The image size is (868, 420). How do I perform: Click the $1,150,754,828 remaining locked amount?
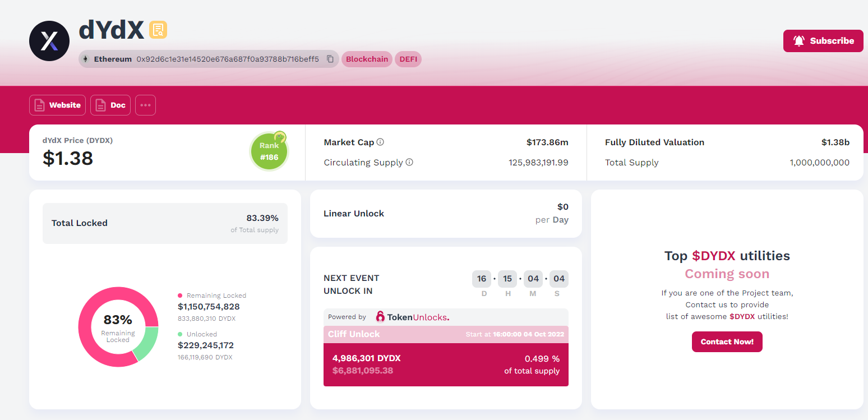click(x=209, y=307)
